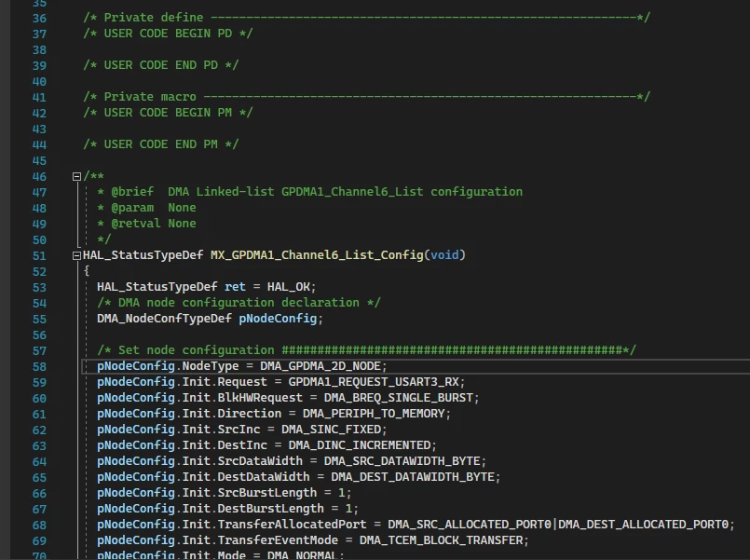Click 'DMA_SINC_FIXED' on line 62

point(331,429)
